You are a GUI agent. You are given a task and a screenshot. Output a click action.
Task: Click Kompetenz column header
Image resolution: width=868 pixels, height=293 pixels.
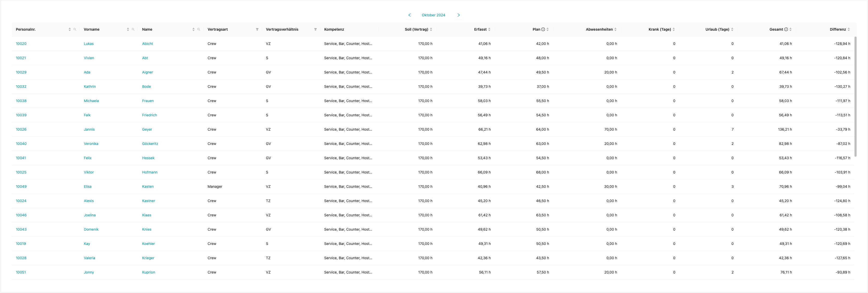pyautogui.click(x=334, y=30)
